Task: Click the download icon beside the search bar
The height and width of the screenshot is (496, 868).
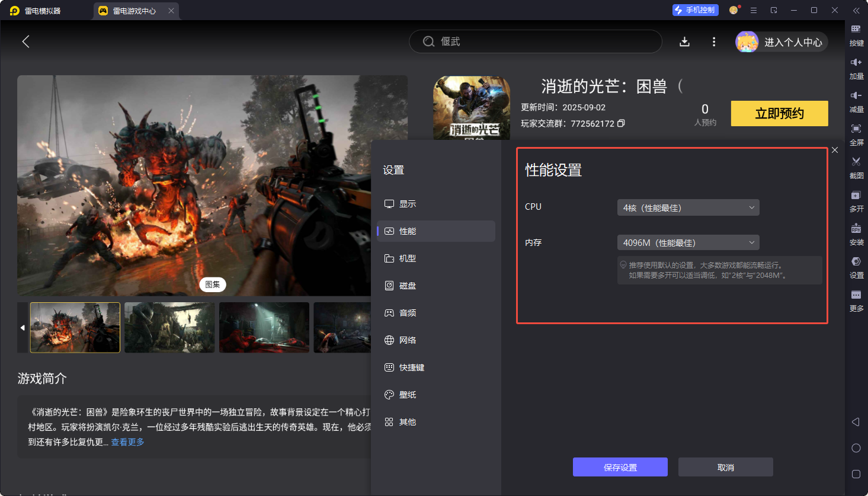Action: point(684,41)
